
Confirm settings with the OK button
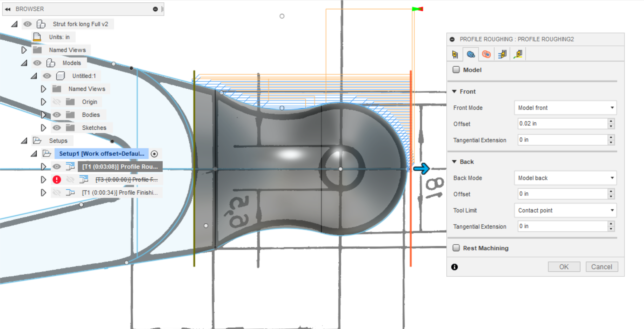(564, 267)
